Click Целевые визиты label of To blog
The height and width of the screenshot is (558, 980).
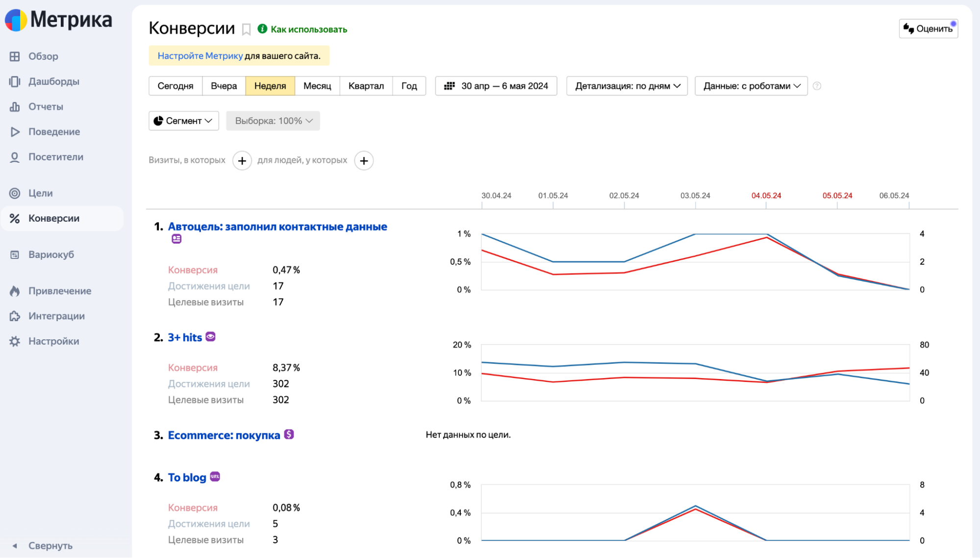(206, 540)
